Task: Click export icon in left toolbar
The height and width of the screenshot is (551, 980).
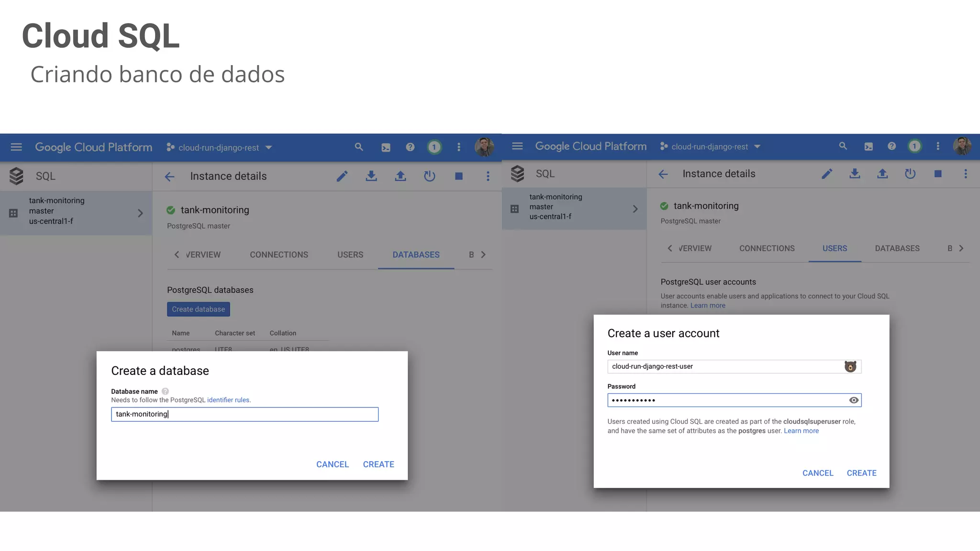Action: [x=401, y=176]
